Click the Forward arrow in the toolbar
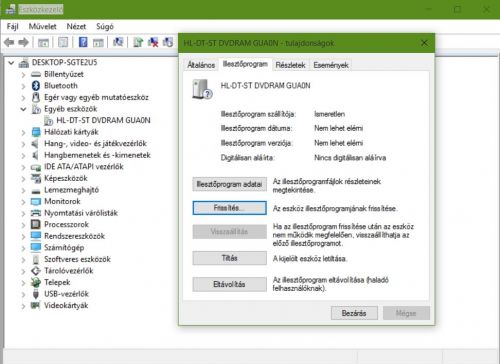This screenshot has height=364, width=500. click(x=23, y=42)
